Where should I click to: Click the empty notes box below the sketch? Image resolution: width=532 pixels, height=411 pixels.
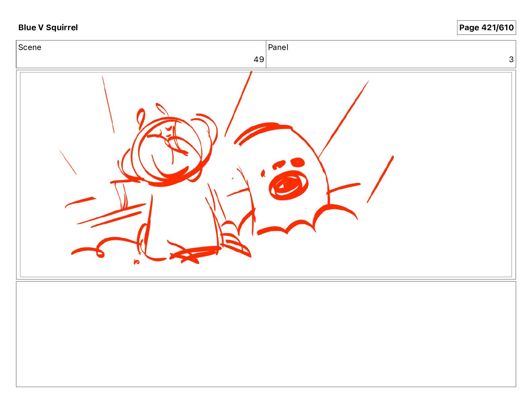[x=266, y=334]
